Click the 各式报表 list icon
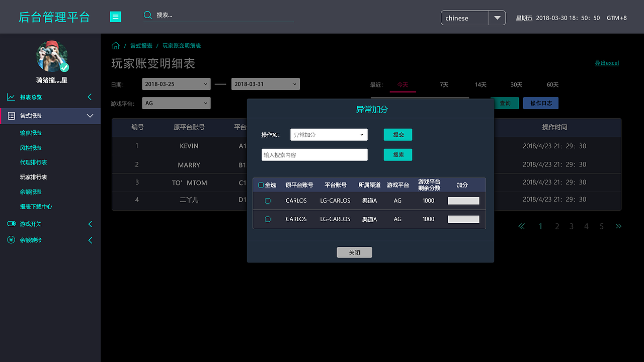 click(11, 116)
